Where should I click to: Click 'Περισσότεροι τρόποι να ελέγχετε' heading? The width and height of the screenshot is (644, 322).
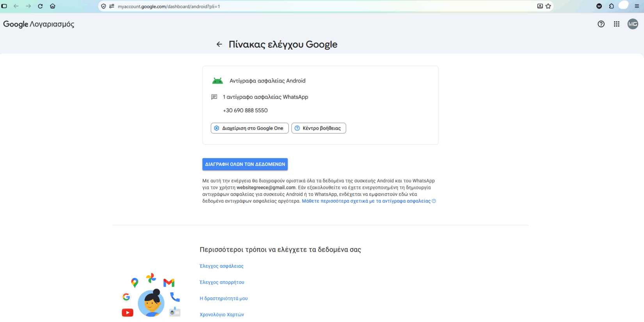(x=280, y=249)
